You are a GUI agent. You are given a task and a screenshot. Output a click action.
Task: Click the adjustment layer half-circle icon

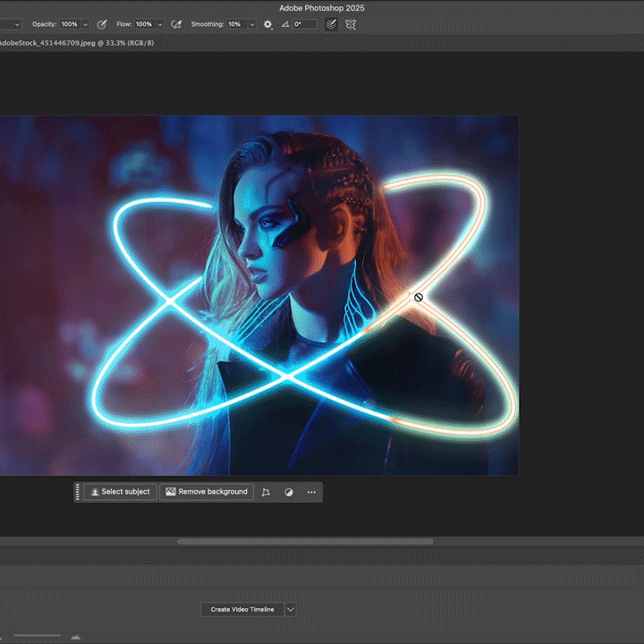click(x=289, y=492)
